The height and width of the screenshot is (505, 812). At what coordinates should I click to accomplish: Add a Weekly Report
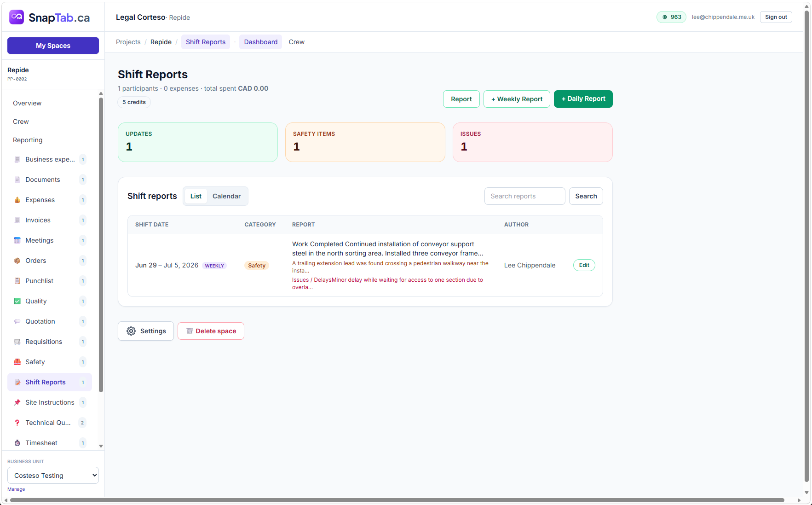[517, 99]
